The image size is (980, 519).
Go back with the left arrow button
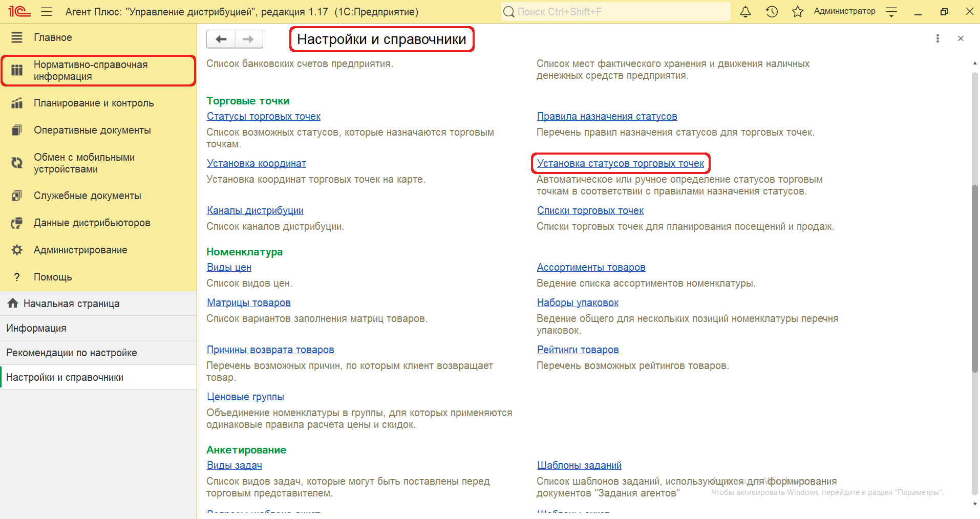pyautogui.click(x=221, y=39)
